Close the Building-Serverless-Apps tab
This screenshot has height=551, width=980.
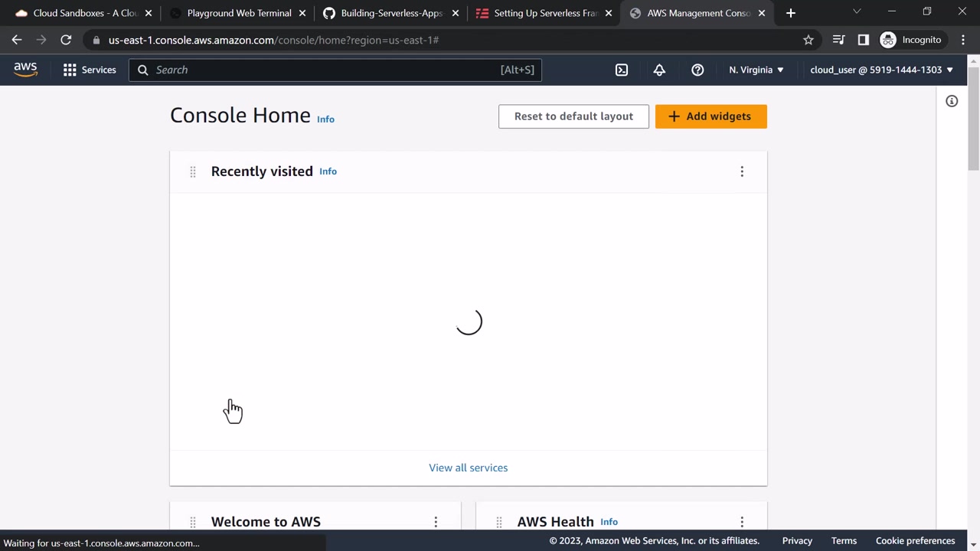click(456, 13)
